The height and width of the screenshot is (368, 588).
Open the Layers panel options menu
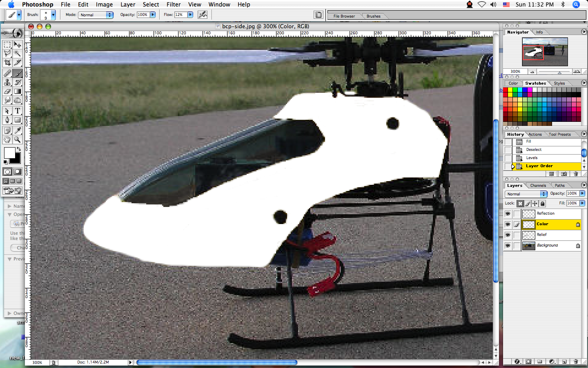click(584, 185)
